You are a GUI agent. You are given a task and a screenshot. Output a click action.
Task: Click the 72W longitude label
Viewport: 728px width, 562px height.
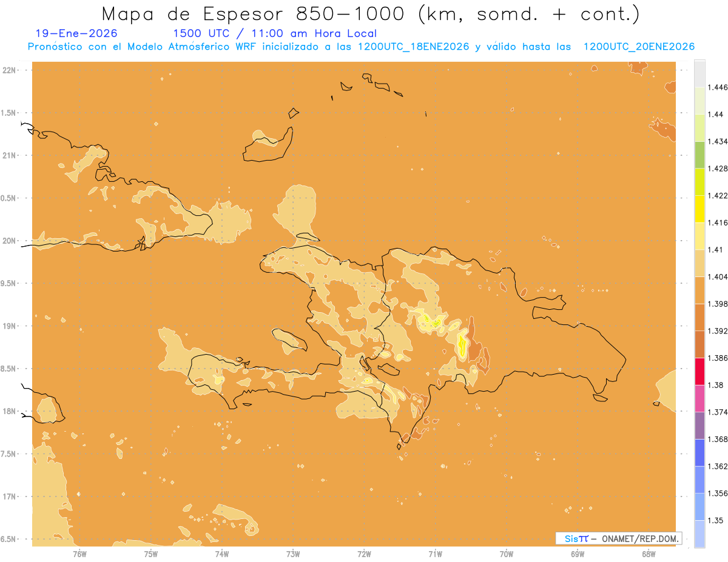point(364,554)
